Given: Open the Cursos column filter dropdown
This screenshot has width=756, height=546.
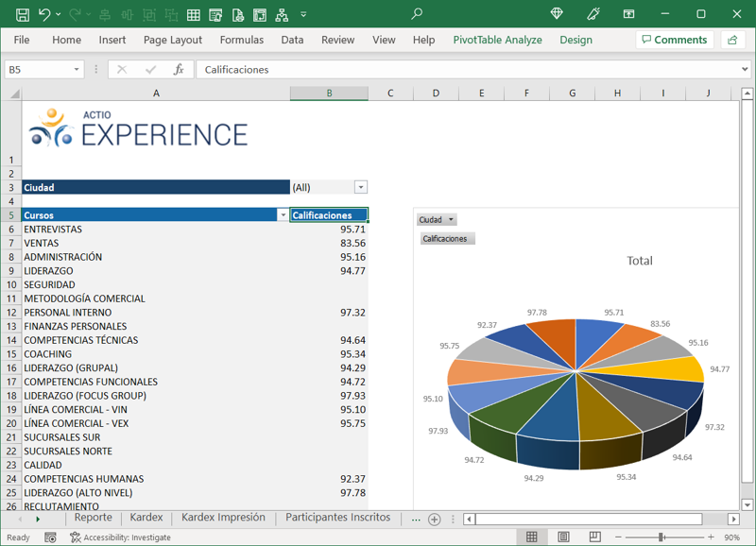Looking at the screenshot, I should point(283,215).
